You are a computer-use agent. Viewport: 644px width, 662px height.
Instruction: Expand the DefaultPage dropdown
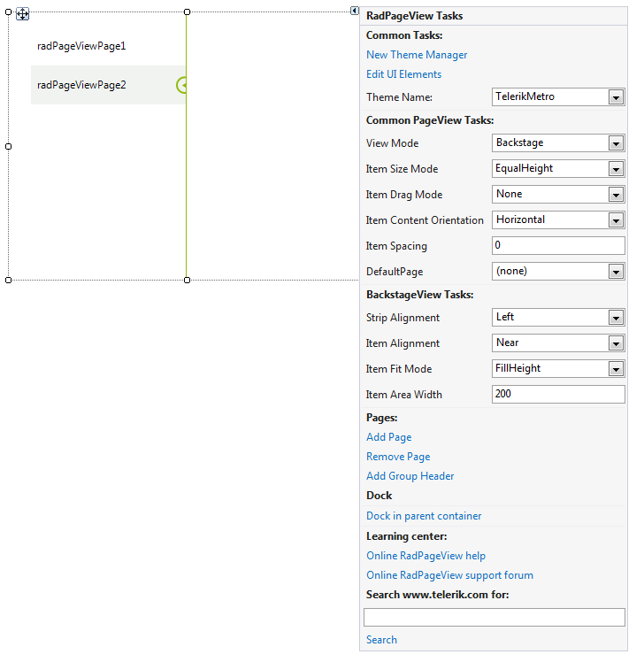(x=616, y=272)
